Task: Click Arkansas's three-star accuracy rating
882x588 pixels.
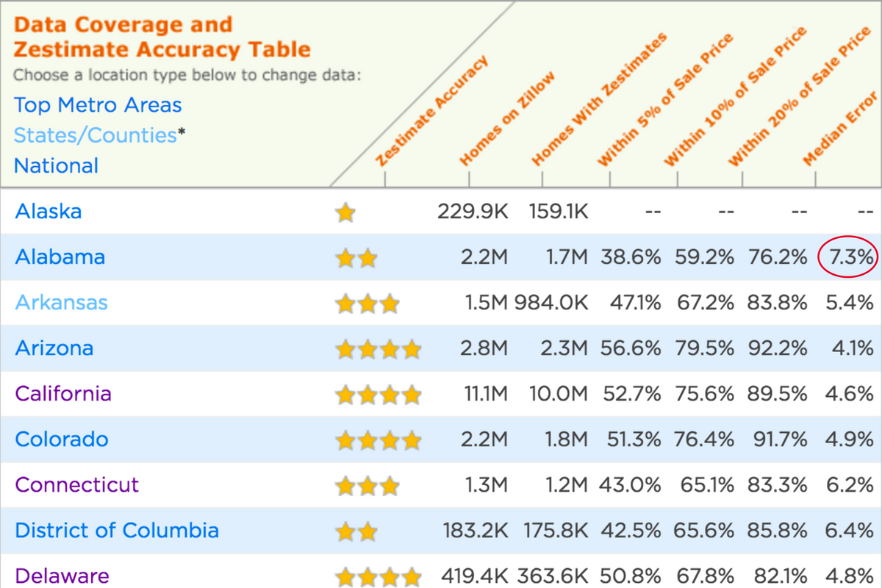Action: pyautogui.click(x=367, y=304)
